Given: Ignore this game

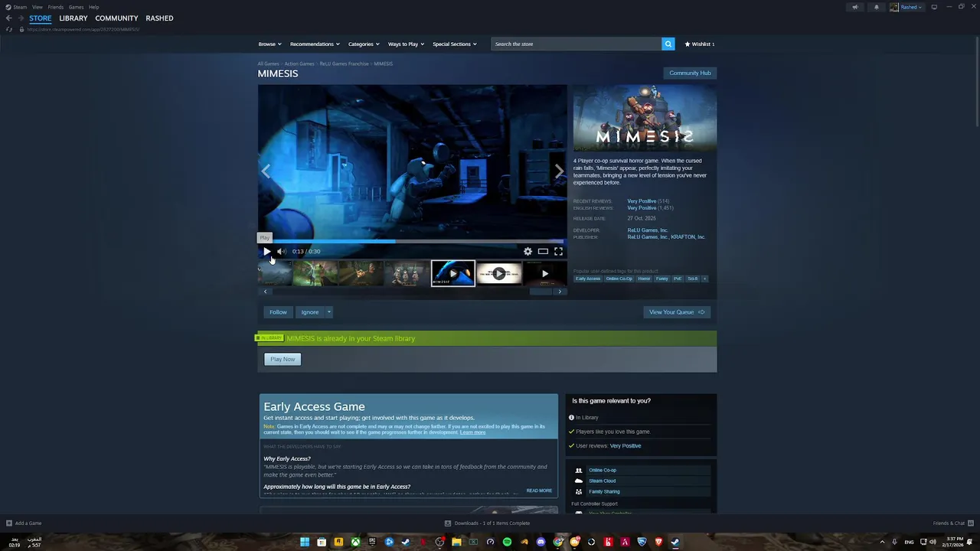Looking at the screenshot, I should [x=309, y=311].
